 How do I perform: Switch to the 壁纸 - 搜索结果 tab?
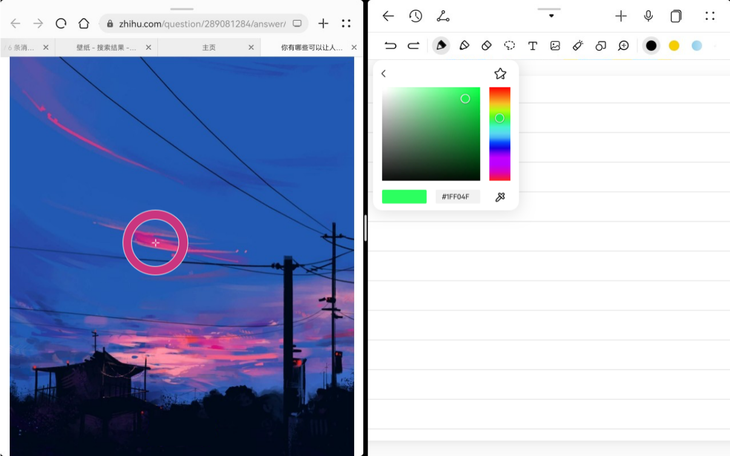(x=106, y=48)
